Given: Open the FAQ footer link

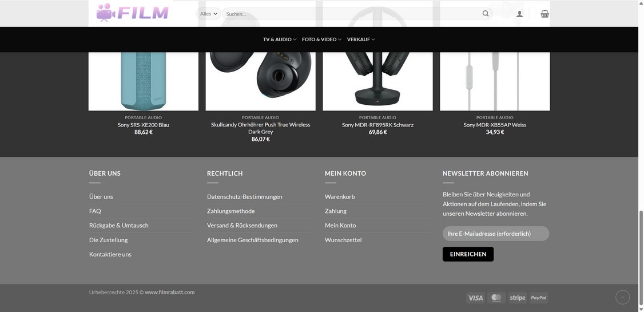Looking at the screenshot, I should (x=95, y=211).
